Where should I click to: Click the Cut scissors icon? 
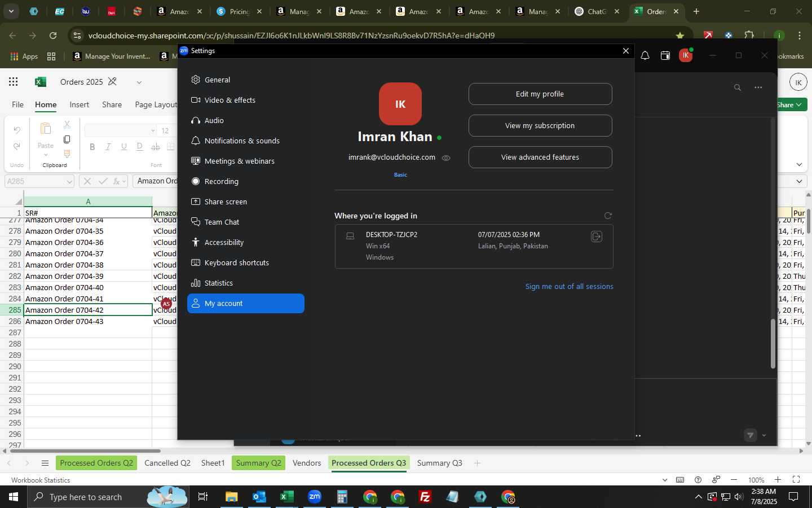67,125
